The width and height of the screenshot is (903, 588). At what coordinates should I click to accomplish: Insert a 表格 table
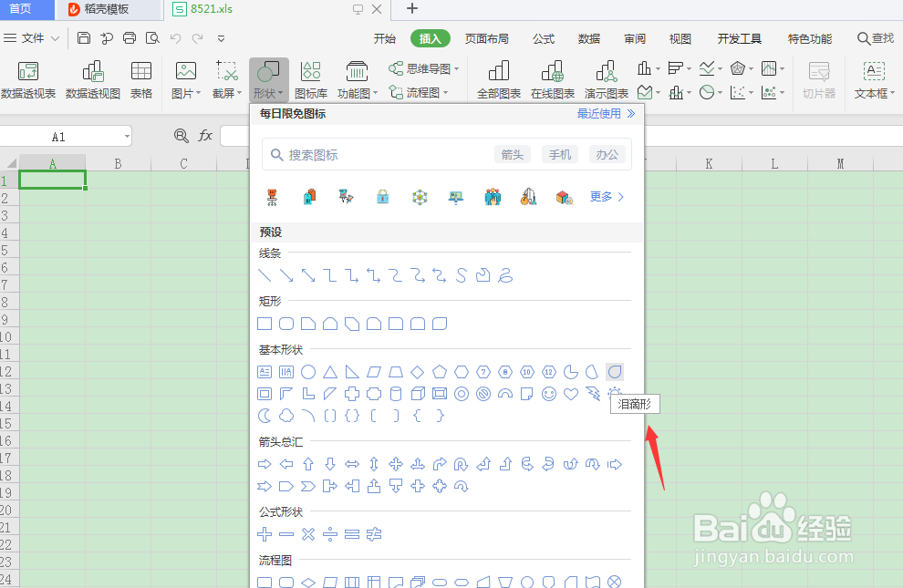141,80
